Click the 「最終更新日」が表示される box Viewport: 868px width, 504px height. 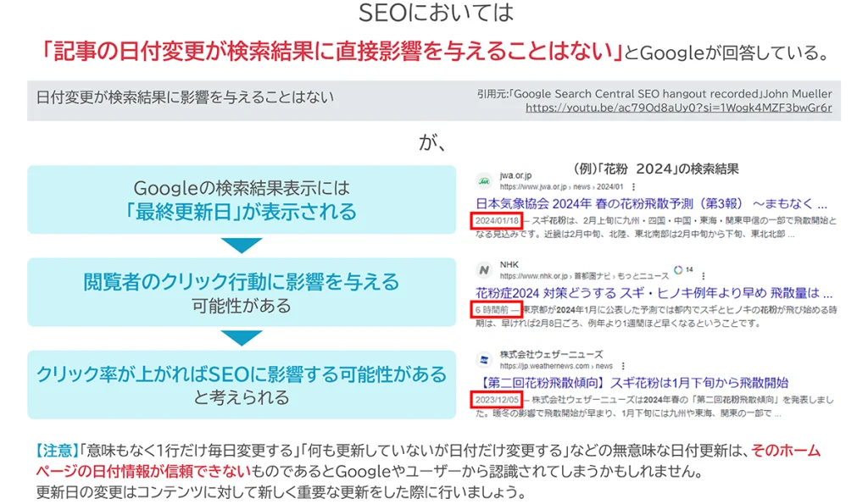(x=242, y=200)
